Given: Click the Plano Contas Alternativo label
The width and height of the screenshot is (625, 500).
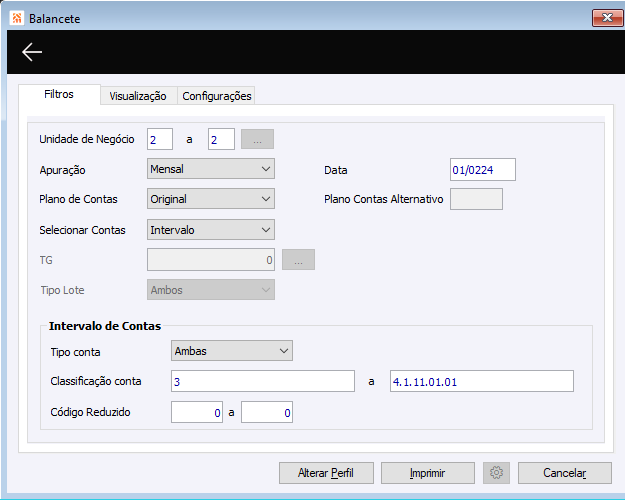Looking at the screenshot, I should (383, 199).
